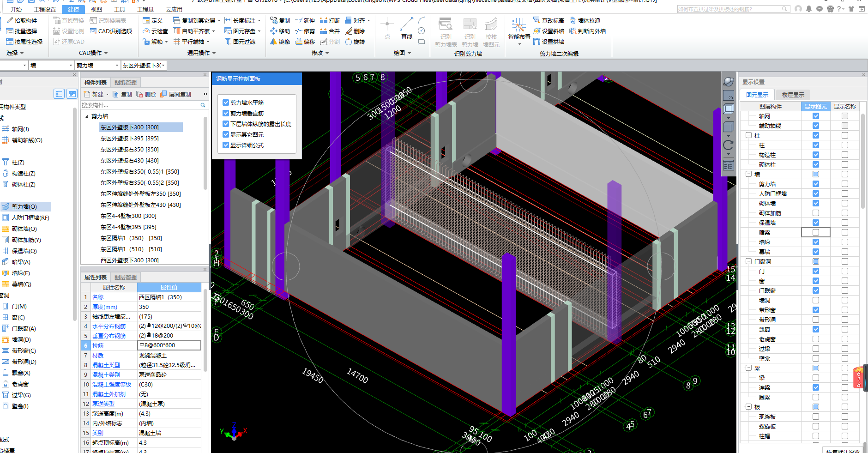
Task: Enable 显示图元 checkbox for 暗梁 row
Action: point(816,232)
